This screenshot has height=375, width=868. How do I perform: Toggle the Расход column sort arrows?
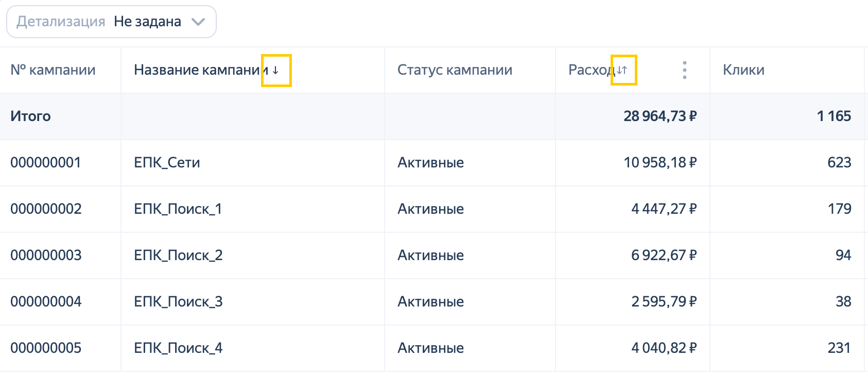pos(622,70)
